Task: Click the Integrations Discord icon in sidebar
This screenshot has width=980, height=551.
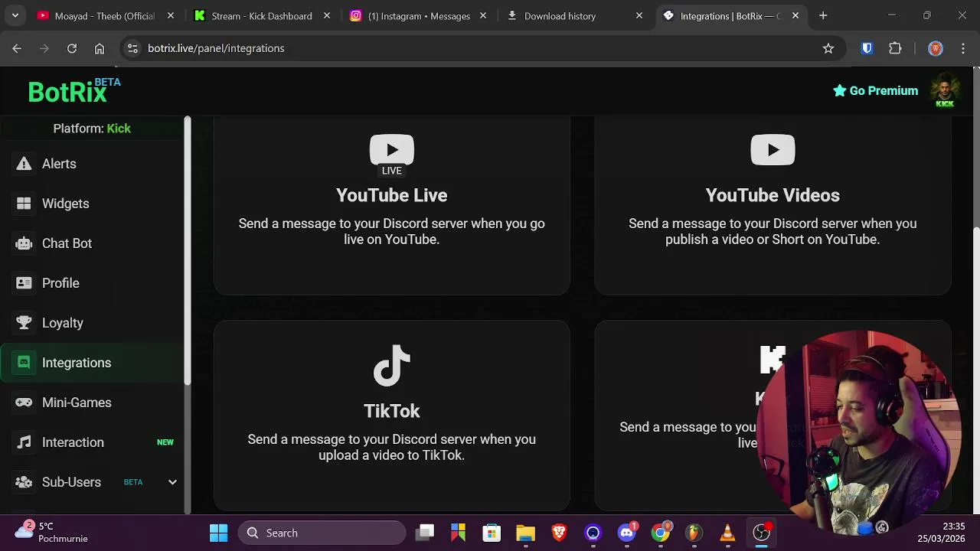Action: pyautogui.click(x=24, y=363)
